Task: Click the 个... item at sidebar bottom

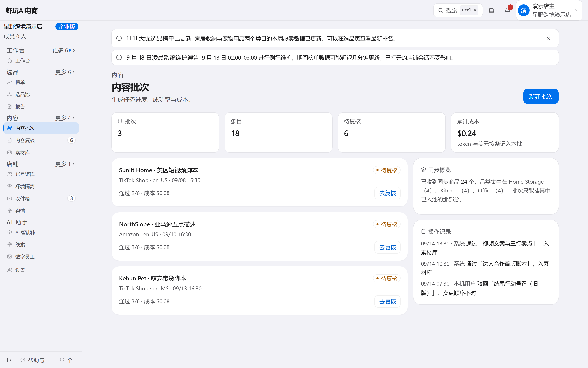Action: click(68, 360)
